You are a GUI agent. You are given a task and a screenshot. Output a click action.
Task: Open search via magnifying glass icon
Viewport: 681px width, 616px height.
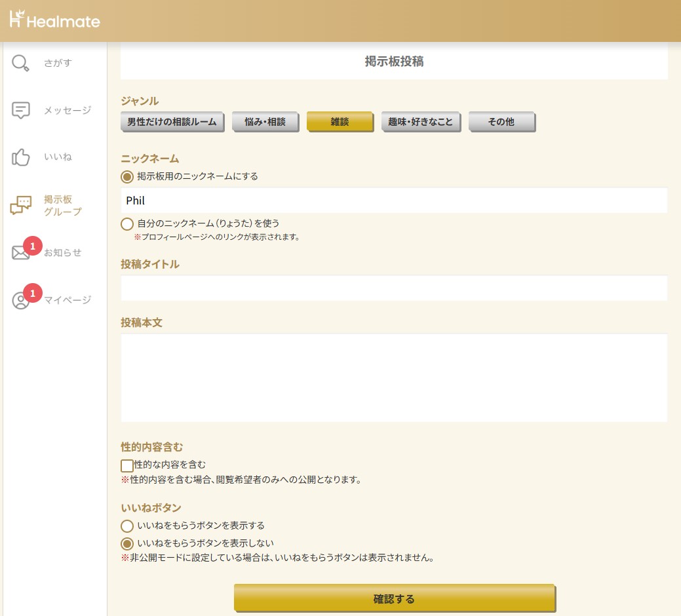[21, 63]
